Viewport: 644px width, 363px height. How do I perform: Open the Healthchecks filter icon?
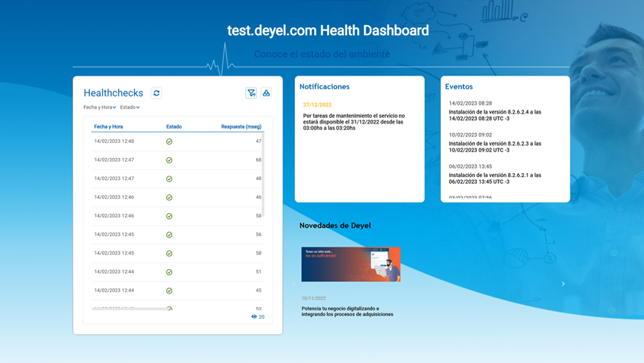point(251,93)
